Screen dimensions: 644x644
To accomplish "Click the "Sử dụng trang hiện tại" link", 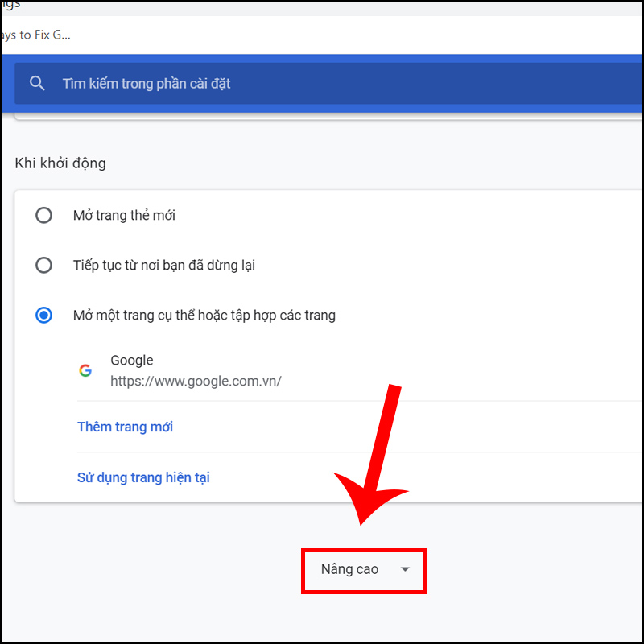I will pyautogui.click(x=143, y=477).
